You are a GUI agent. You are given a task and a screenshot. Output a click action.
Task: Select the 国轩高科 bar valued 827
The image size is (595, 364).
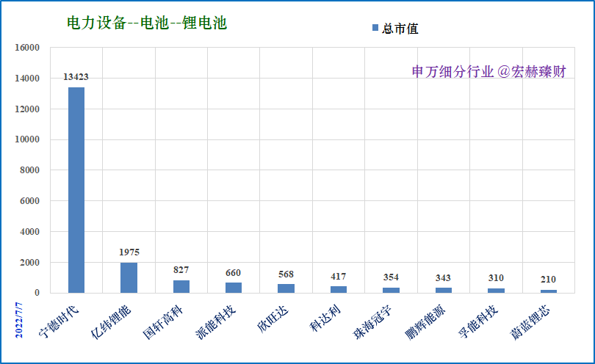(181, 287)
